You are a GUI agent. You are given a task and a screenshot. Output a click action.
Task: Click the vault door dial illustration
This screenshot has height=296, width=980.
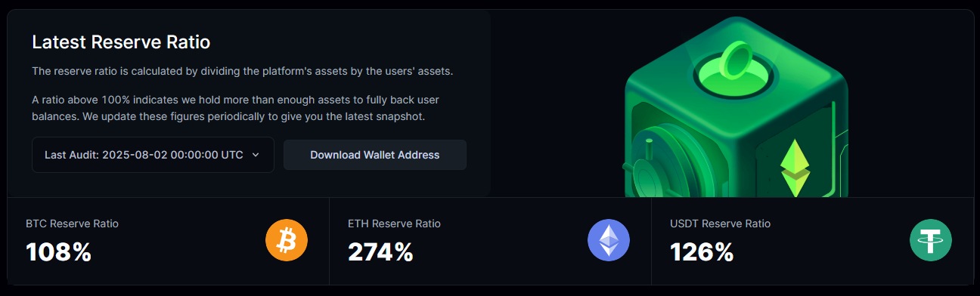(x=649, y=163)
